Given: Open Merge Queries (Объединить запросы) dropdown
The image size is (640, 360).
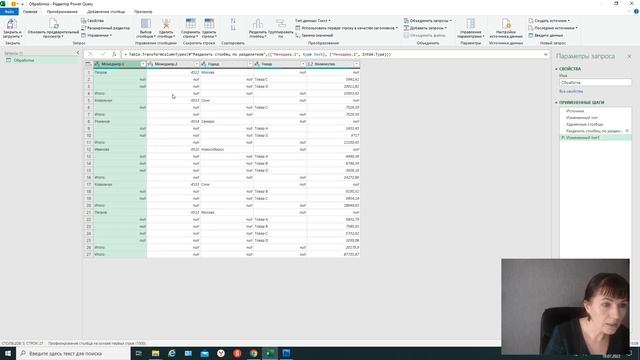Looking at the screenshot, I should click(x=428, y=20).
